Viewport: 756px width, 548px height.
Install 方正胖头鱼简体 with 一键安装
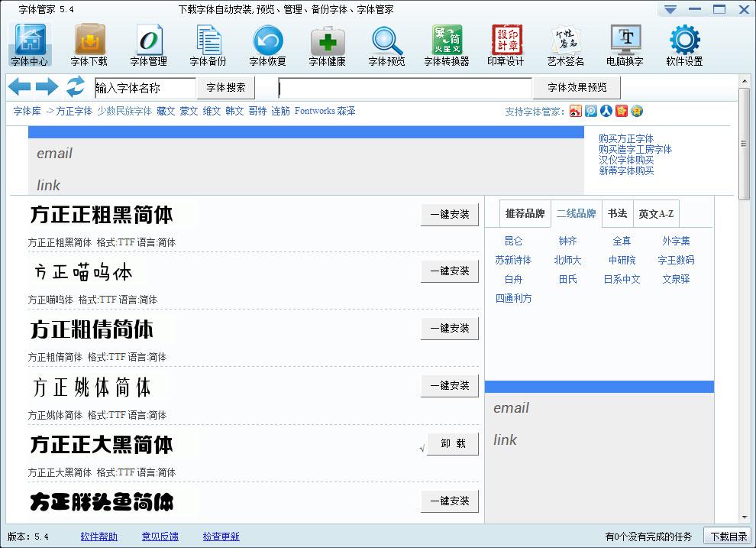point(450,501)
